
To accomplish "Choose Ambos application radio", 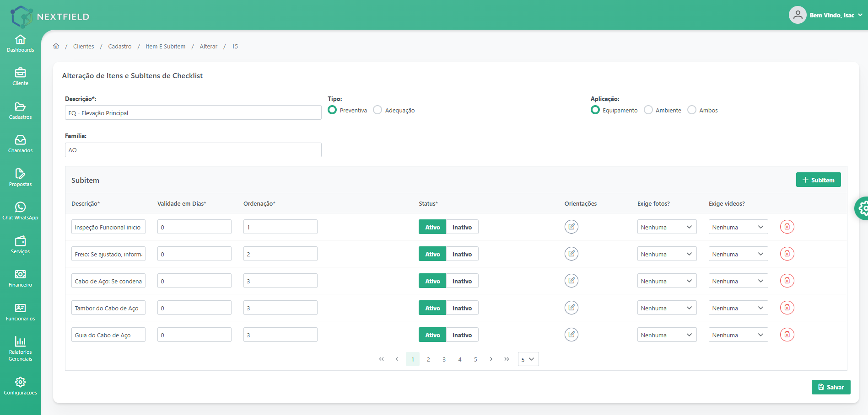I will coord(692,110).
